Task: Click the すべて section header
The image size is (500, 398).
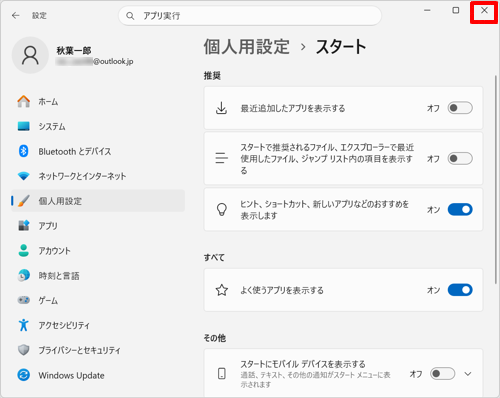Action: pyautogui.click(x=214, y=257)
